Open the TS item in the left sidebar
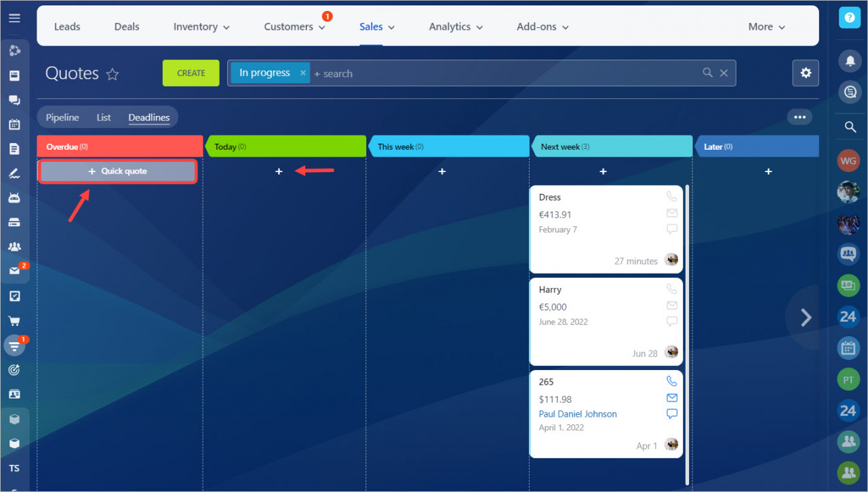Viewport: 868px width, 492px height. point(14,468)
